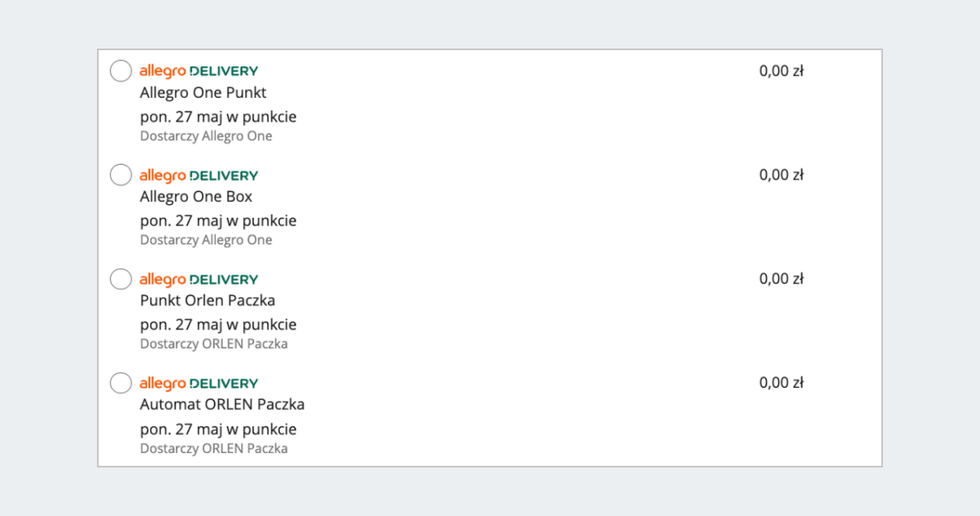
Task: Click the 0,00 zł price for Automat ORLEN Paczka
Action: [782, 383]
